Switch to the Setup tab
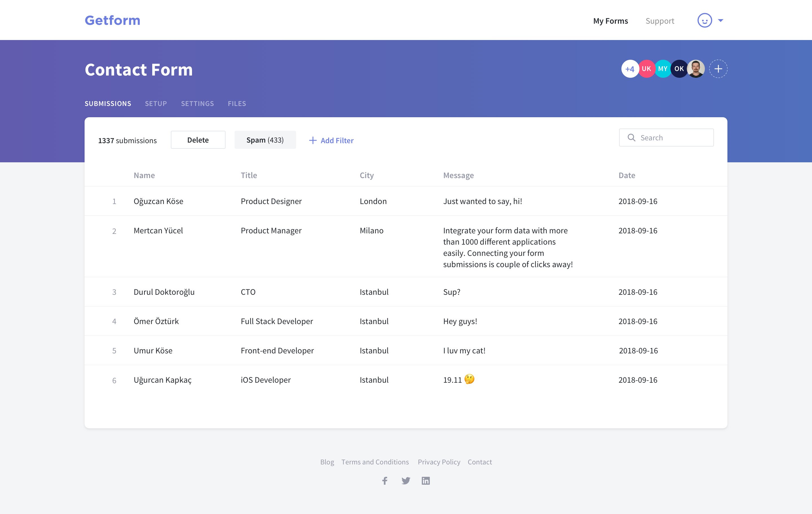 [156, 103]
